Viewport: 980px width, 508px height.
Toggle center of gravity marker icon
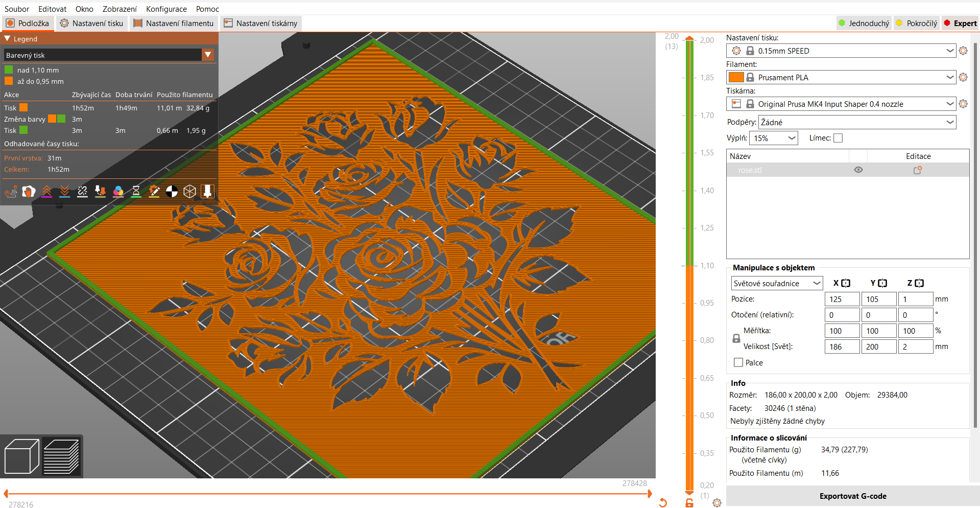pyautogui.click(x=172, y=192)
